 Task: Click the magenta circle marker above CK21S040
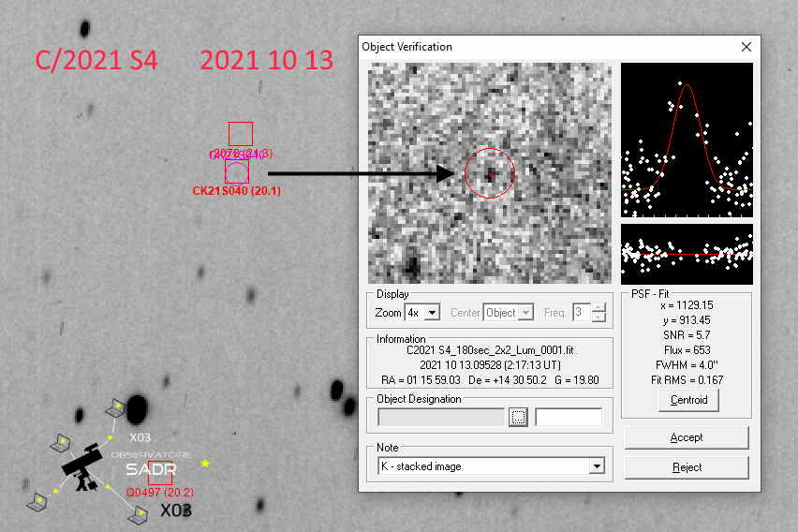click(237, 172)
